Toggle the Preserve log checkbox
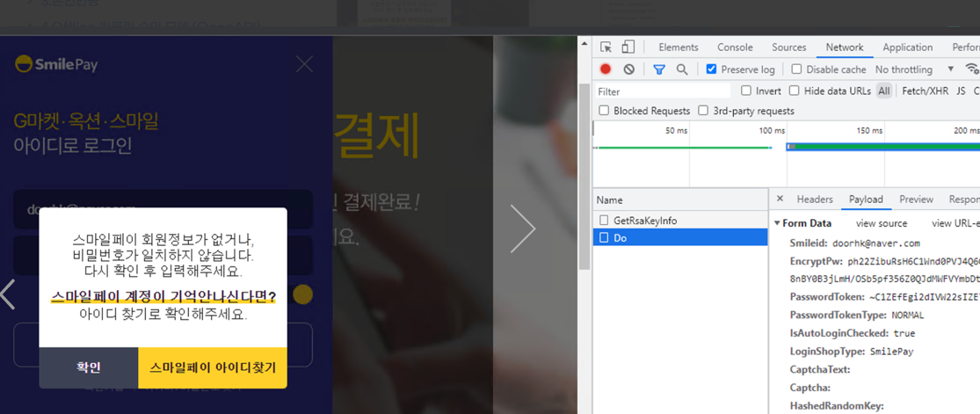The image size is (980, 414). pyautogui.click(x=711, y=69)
